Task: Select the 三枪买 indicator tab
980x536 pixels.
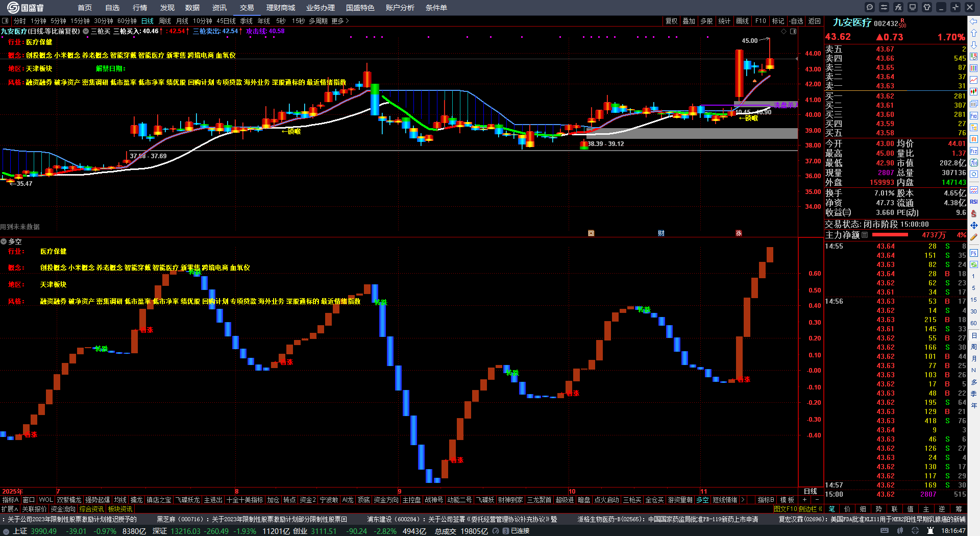Action: (x=632, y=500)
